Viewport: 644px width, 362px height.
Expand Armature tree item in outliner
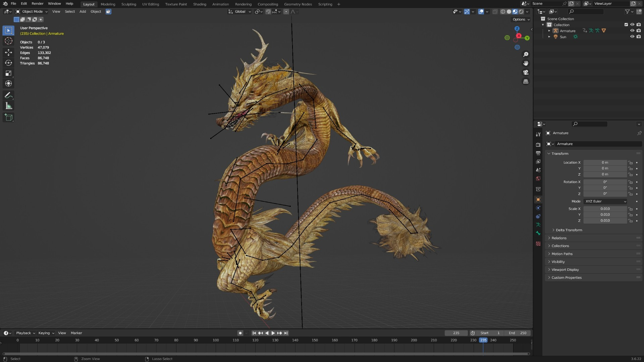pyautogui.click(x=549, y=31)
